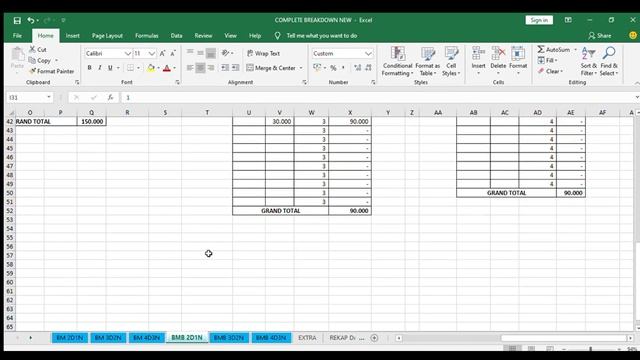Viewport: 640px width, 360px height.
Task: Switch to the Data tab
Action: point(176,36)
